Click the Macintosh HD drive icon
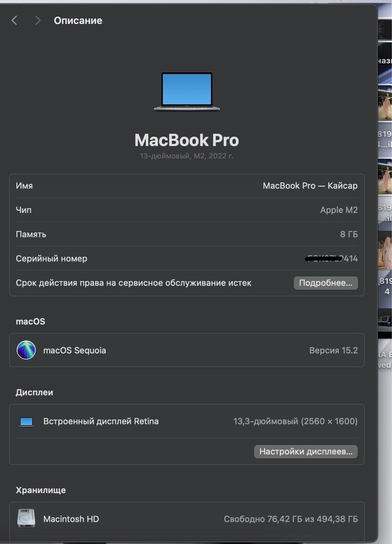 (x=26, y=518)
